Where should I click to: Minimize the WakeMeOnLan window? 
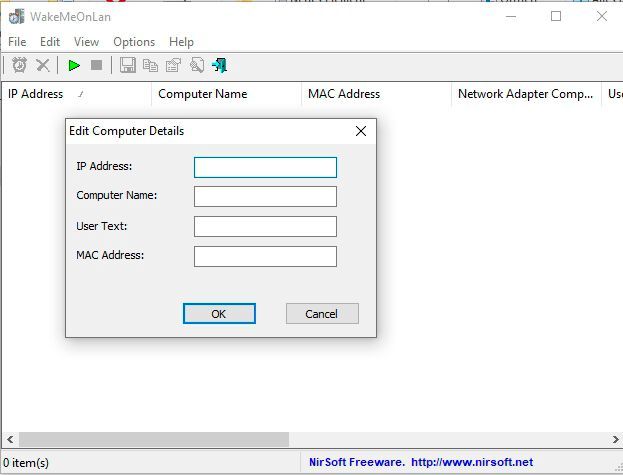511,17
